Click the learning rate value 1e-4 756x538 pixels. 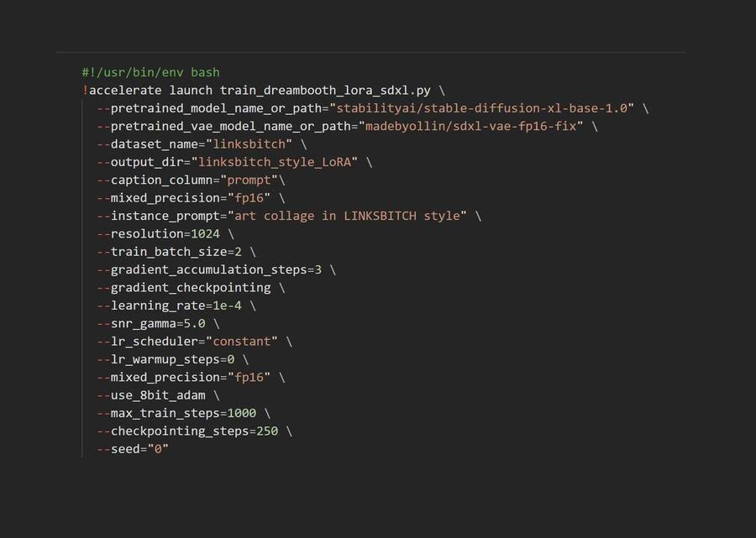[x=223, y=306]
